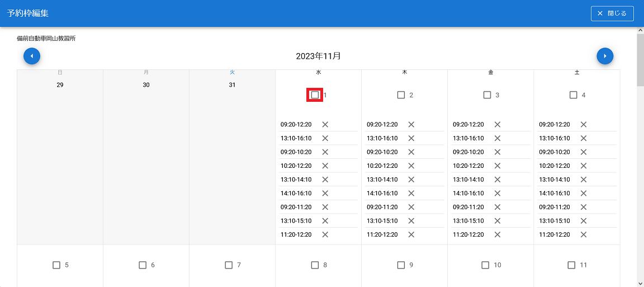Viewport: 644px width, 287px height.
Task: Click the 閉じる button
Action: 612,13
